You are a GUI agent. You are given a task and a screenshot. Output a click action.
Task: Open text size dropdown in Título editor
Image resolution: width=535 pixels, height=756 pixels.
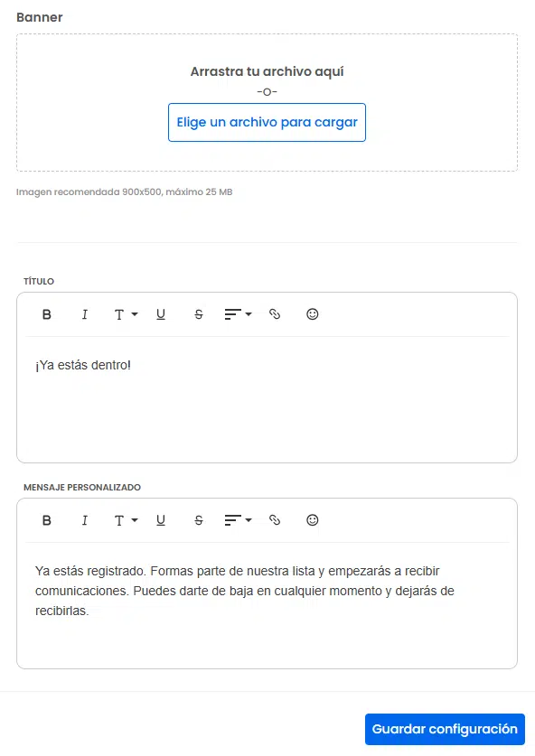click(126, 314)
